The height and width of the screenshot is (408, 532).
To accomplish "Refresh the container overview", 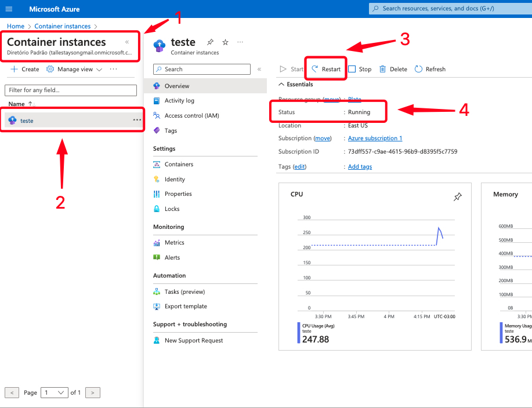I will click(x=430, y=69).
